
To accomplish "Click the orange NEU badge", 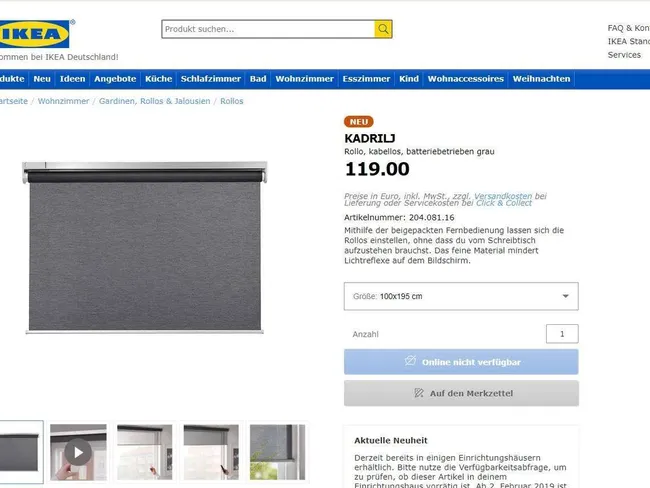I will 359,122.
